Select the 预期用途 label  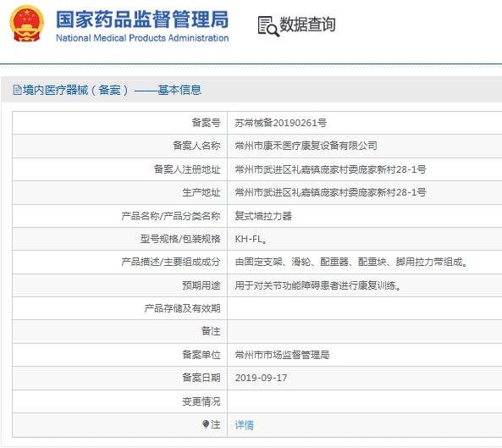(201, 285)
